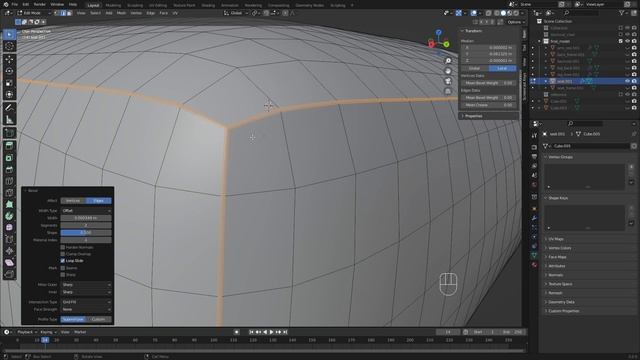This screenshot has width=640, height=360.
Task: Select the Inset Faces tool
Action: [9, 158]
